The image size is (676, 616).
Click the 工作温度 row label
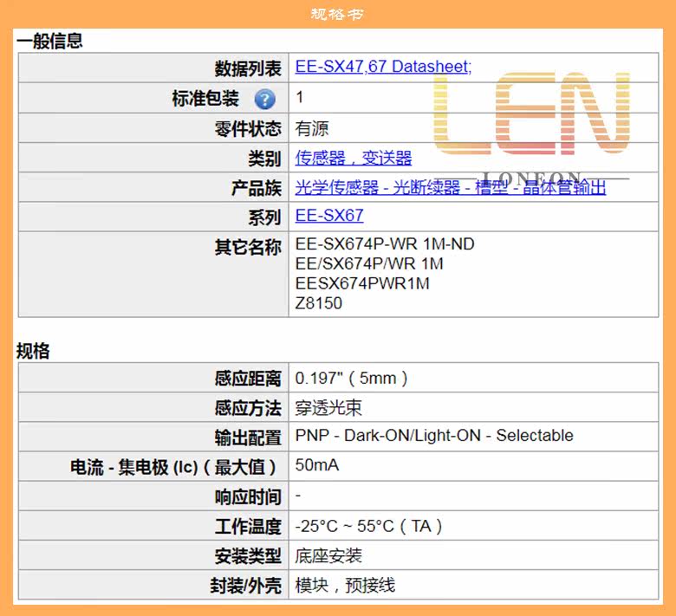pos(248,527)
